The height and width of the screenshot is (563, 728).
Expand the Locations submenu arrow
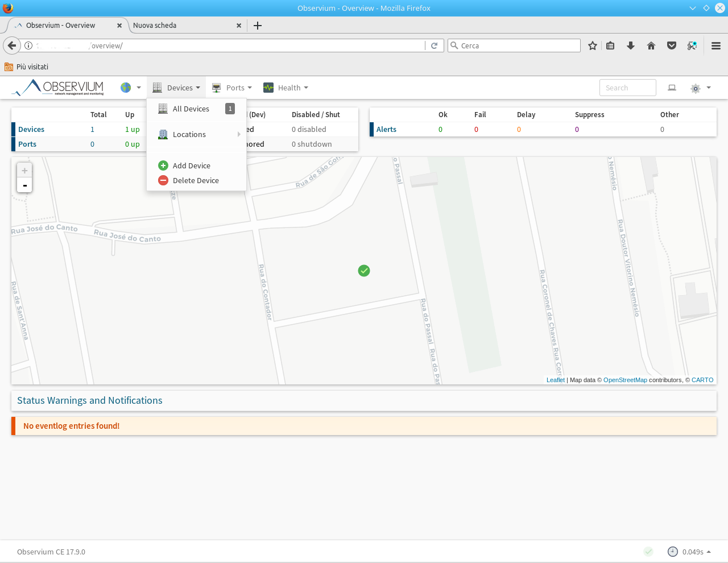point(239,134)
